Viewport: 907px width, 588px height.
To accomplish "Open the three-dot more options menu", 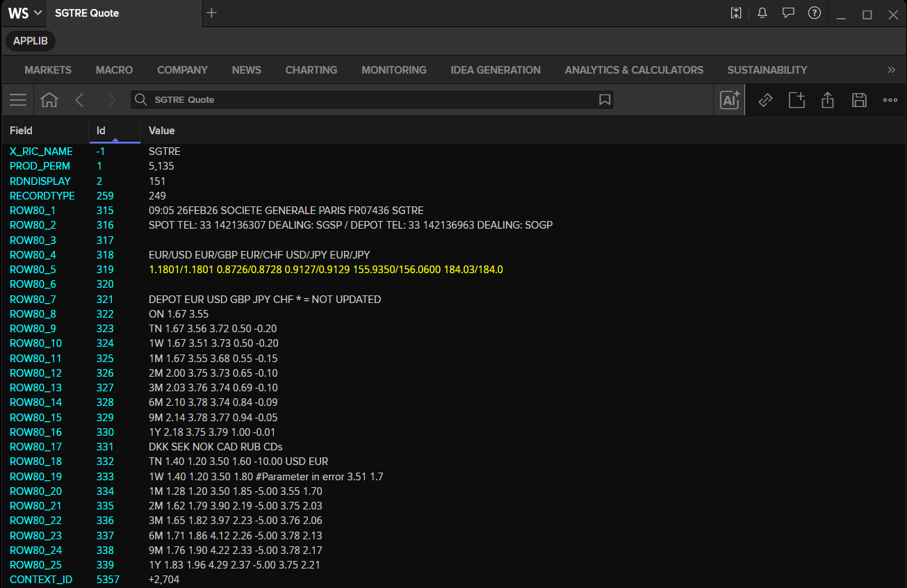I will click(890, 100).
